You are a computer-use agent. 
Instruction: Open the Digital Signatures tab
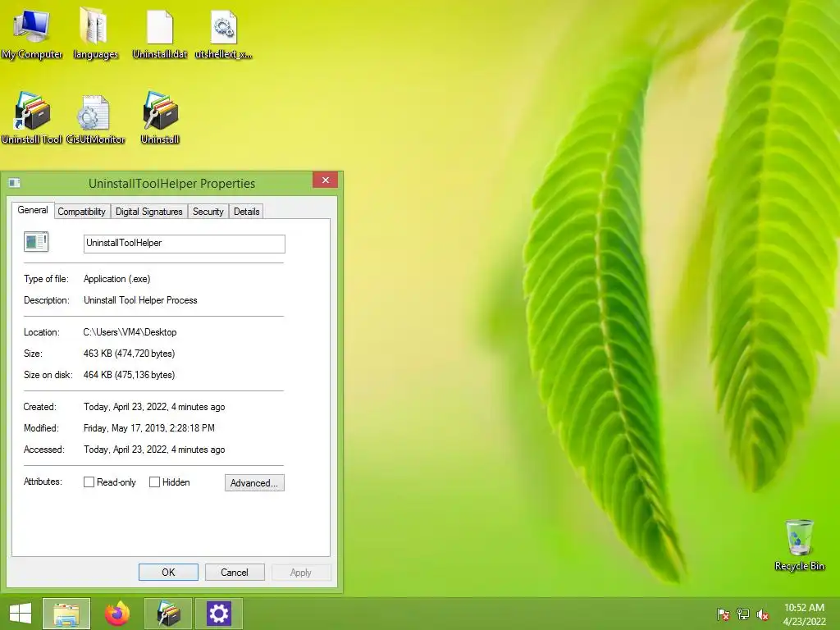pyautogui.click(x=149, y=212)
